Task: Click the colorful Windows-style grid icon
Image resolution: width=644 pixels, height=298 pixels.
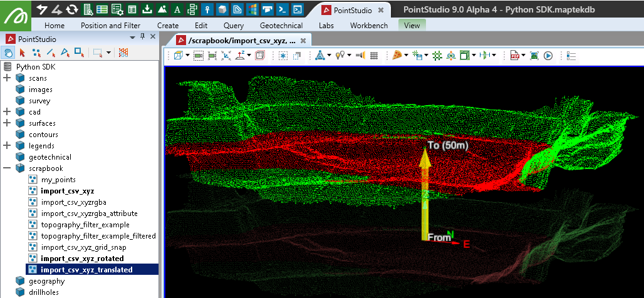Action: tap(252, 9)
